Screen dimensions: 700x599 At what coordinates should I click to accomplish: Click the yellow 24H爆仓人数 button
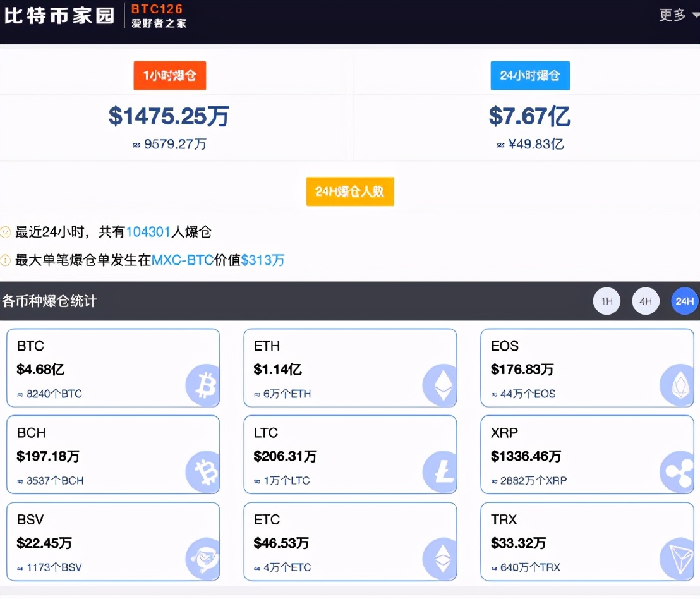point(350,191)
